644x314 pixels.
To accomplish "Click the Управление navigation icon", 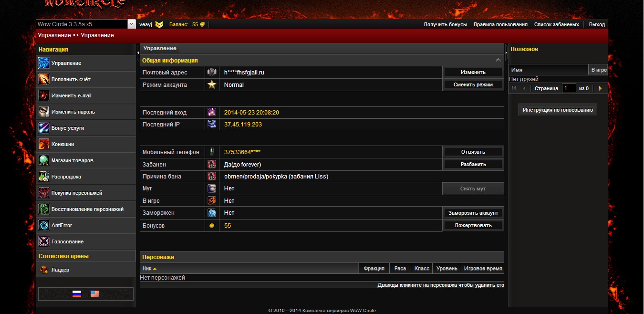I will 44,63.
